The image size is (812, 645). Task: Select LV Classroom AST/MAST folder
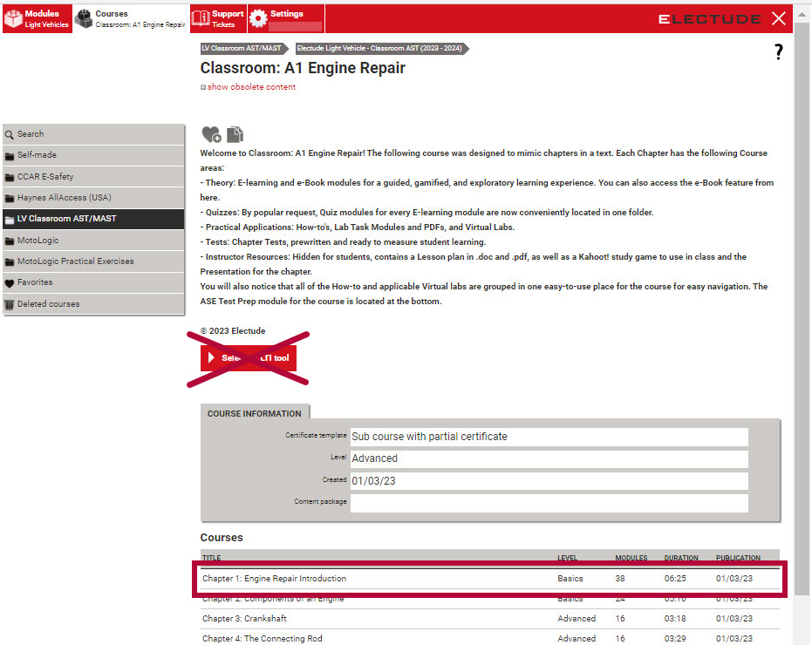(x=93, y=219)
